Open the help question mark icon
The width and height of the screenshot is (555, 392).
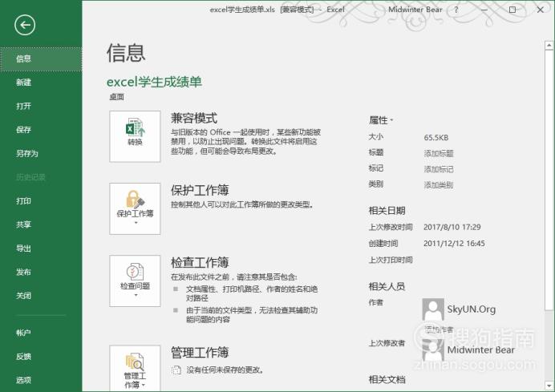[x=456, y=10]
